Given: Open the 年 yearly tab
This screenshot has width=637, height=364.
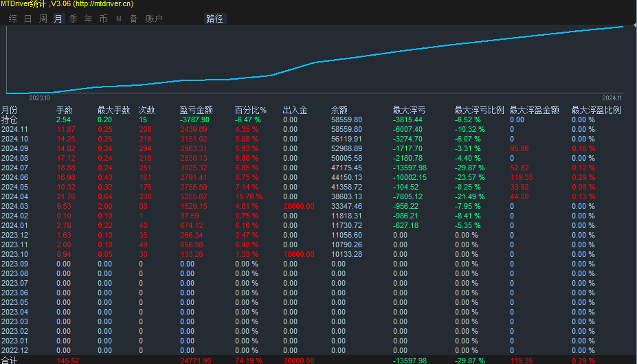Looking at the screenshot, I should point(89,19).
